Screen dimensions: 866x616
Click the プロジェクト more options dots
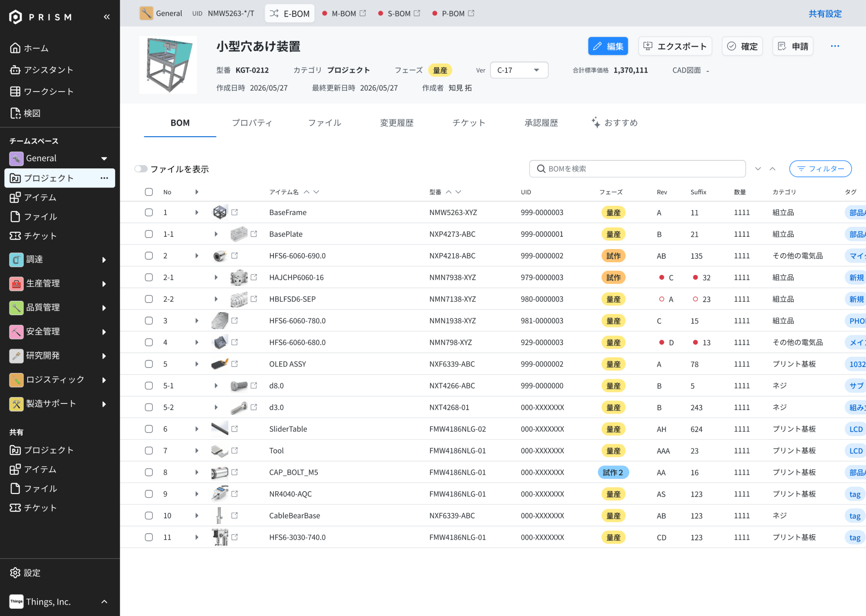pyautogui.click(x=104, y=178)
